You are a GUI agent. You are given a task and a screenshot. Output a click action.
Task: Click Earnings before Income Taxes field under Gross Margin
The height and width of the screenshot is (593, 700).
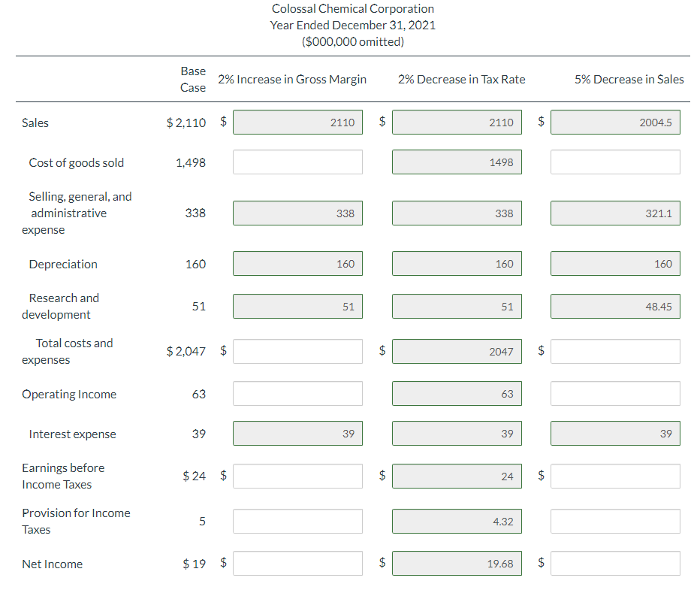pos(297,476)
